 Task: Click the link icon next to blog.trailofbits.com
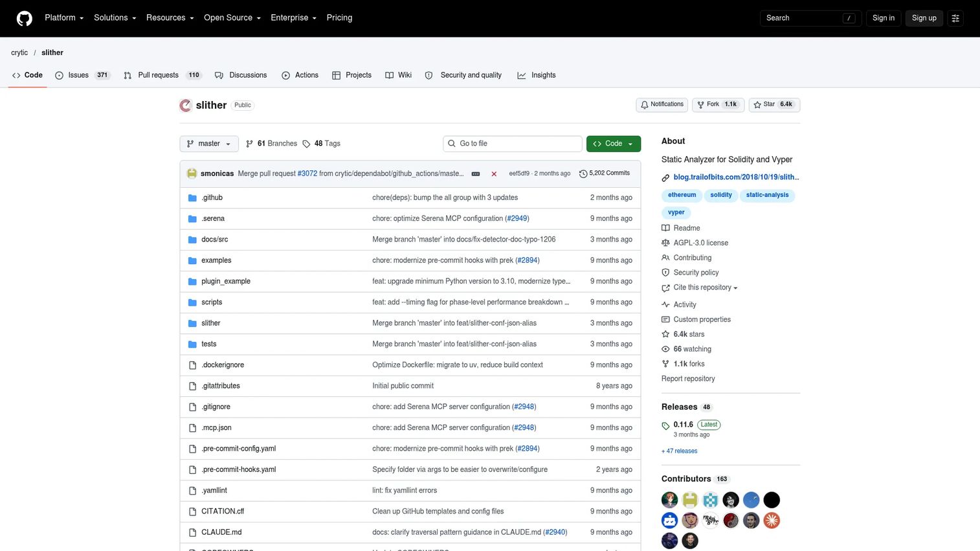665,177
